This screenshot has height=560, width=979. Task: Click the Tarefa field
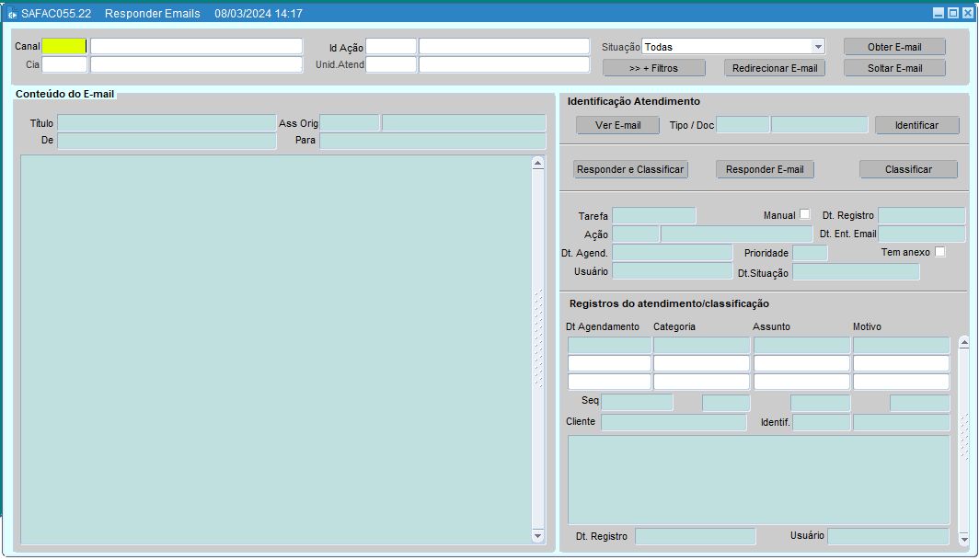(x=653, y=215)
